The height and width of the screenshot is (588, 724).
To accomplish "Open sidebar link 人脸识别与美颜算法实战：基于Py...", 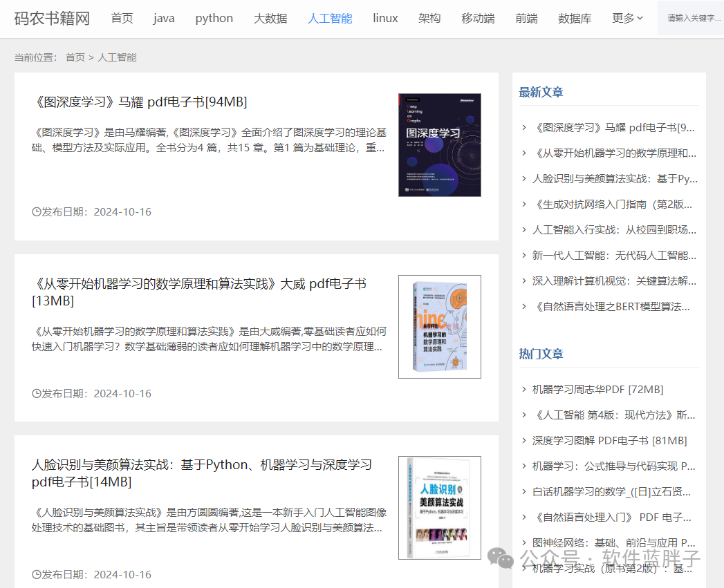I will pyautogui.click(x=615, y=179).
